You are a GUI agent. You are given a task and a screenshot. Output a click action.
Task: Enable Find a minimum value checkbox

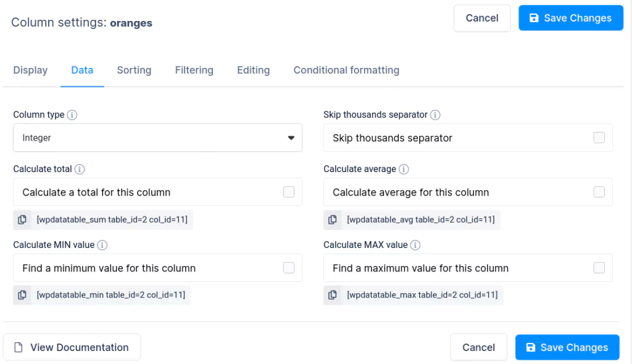click(289, 268)
